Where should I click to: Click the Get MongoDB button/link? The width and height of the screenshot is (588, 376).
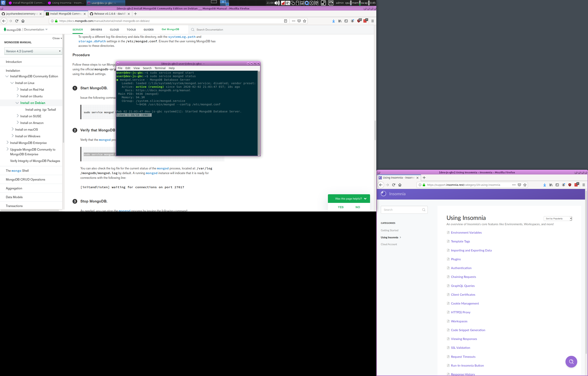[x=170, y=29]
